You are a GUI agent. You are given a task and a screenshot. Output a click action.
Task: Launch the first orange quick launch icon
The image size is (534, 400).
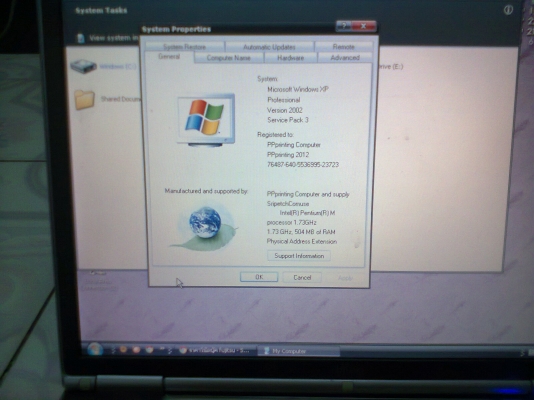(x=123, y=349)
